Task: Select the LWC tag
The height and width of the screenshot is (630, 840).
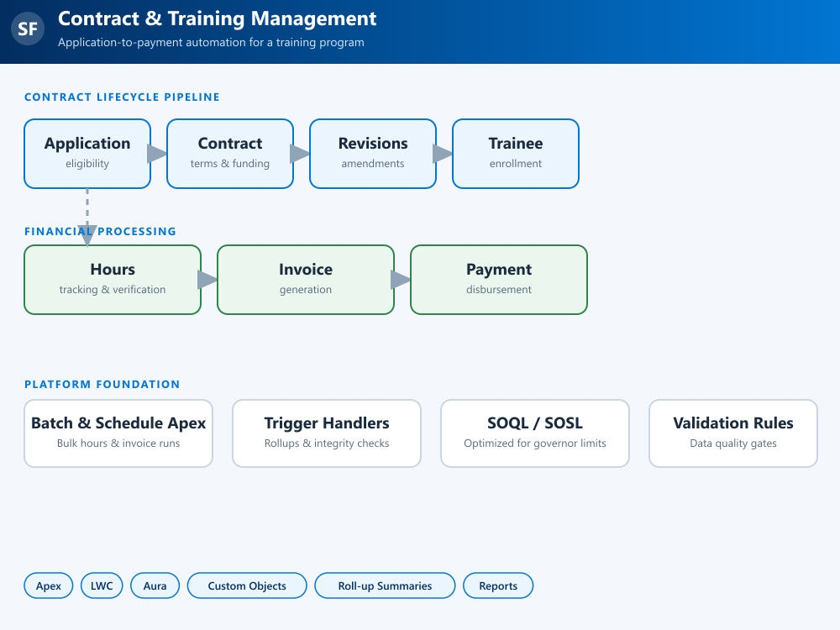Action: click(102, 585)
